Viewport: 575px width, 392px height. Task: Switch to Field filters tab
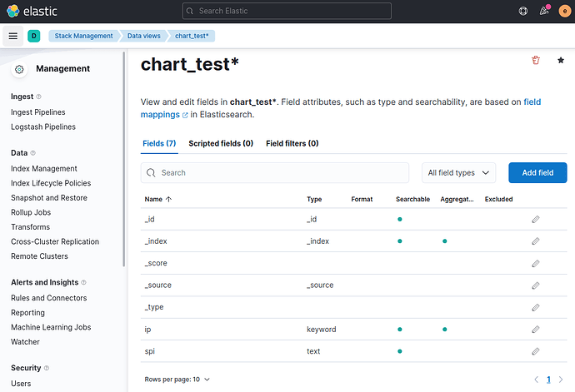coord(292,143)
